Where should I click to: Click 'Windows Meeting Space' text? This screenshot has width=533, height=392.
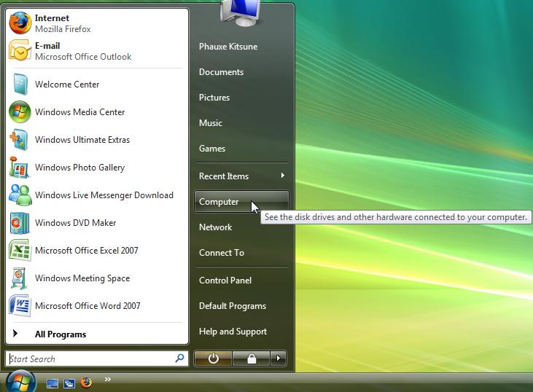coord(82,278)
